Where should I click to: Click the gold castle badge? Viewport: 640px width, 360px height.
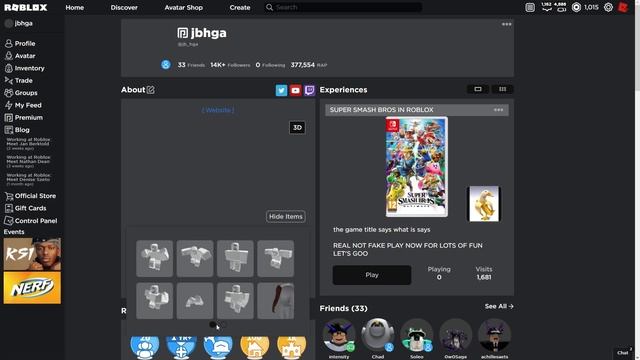291,347
